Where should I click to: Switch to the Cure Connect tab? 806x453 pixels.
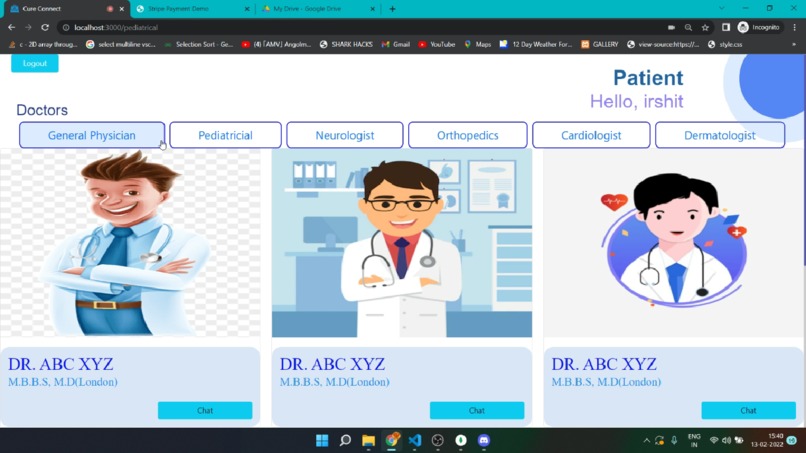click(62, 9)
